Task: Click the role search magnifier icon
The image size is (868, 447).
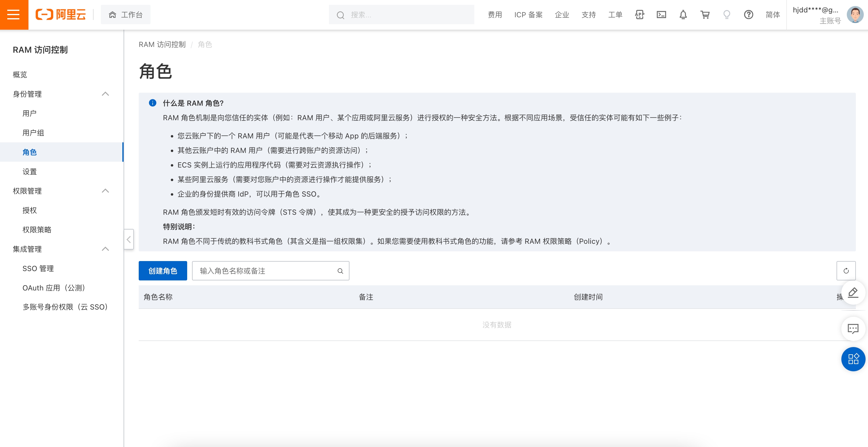Action: [x=340, y=270]
